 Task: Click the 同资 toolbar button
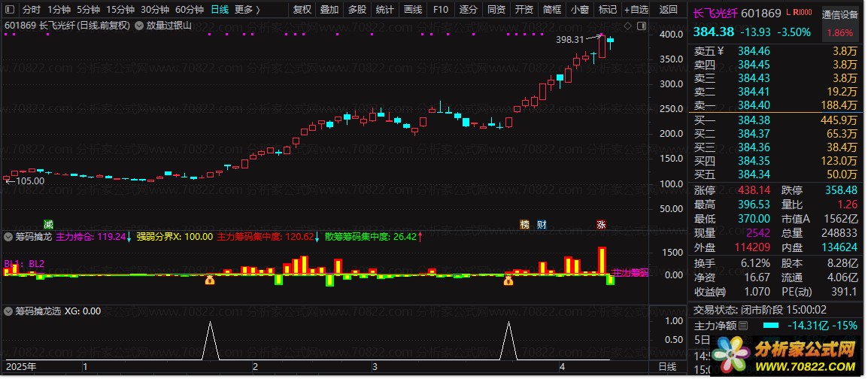[x=496, y=10]
